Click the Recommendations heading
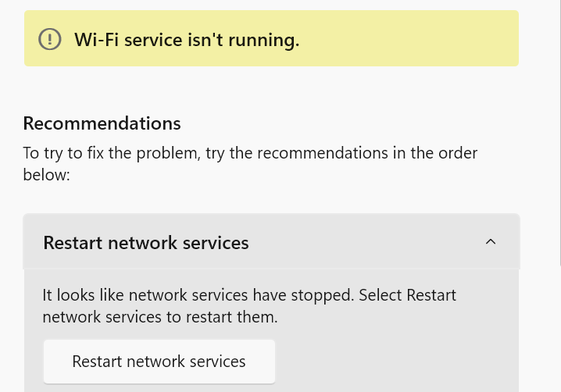The image size is (561, 392). point(102,123)
